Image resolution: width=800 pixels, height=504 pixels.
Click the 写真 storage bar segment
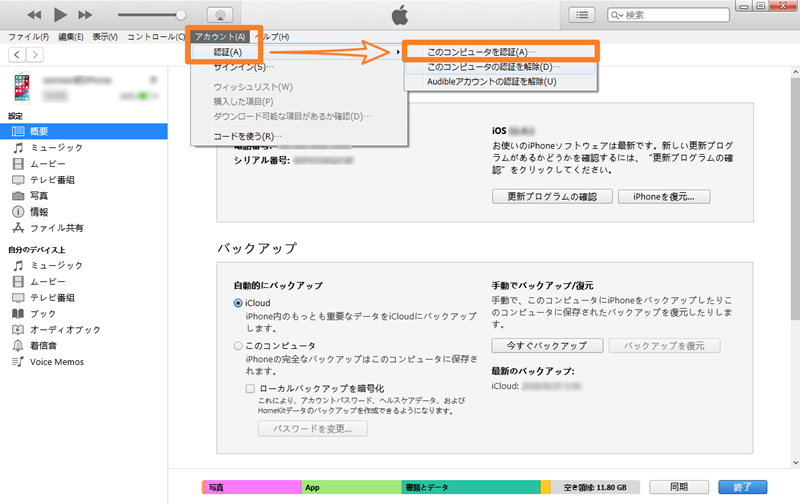pyautogui.click(x=252, y=487)
